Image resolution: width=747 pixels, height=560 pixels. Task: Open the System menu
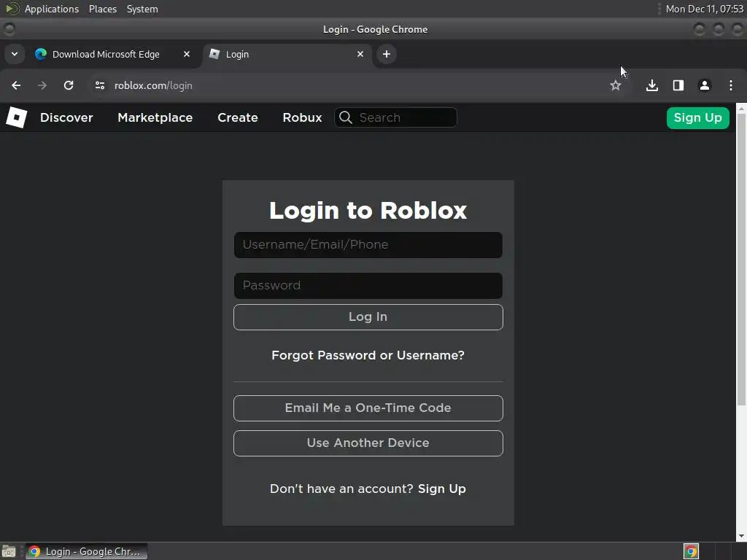coord(142,9)
